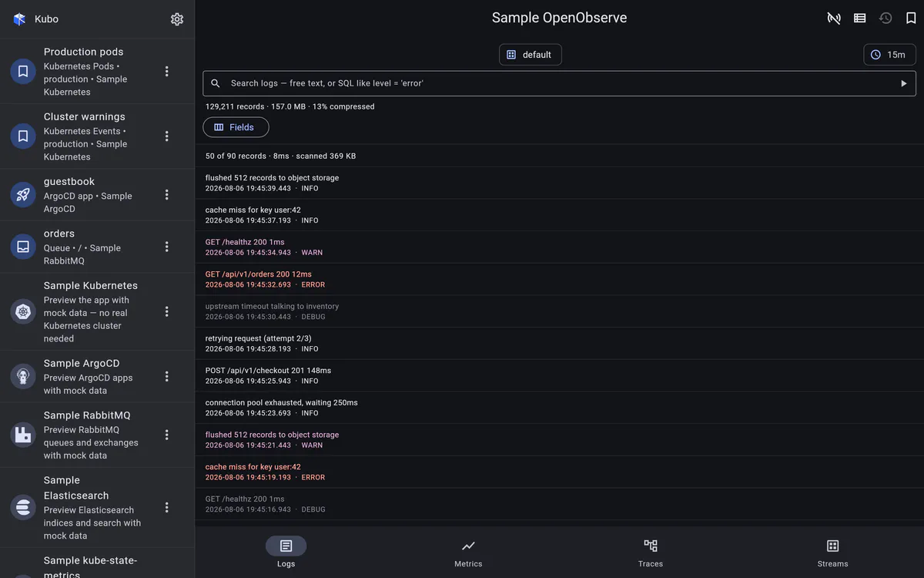This screenshot has width=924, height=578.
Task: Open log retrying request (attempt 2/3)
Action: pyautogui.click(x=559, y=344)
